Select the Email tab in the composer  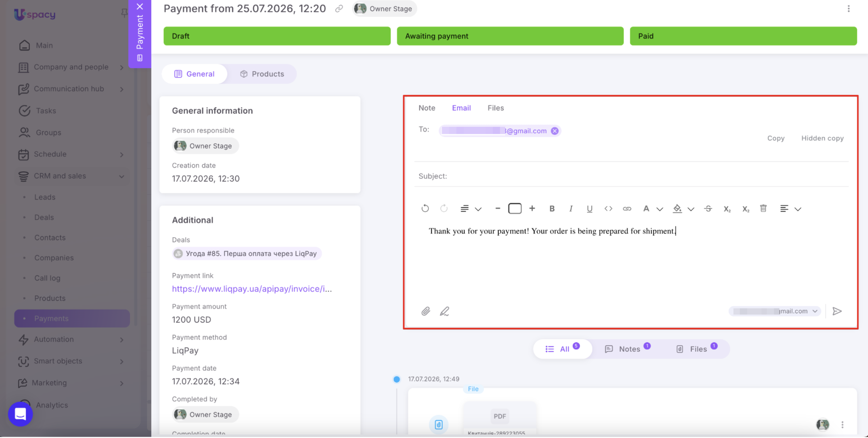coord(461,108)
